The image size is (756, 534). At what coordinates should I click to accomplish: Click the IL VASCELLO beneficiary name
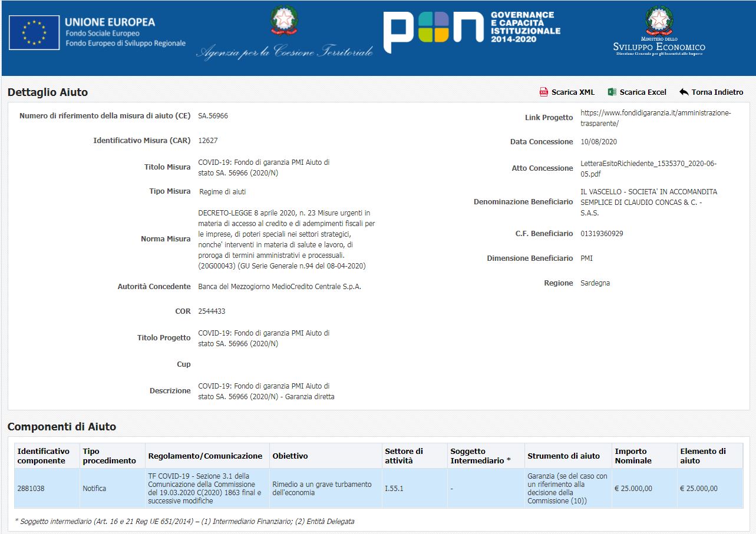[x=649, y=203]
